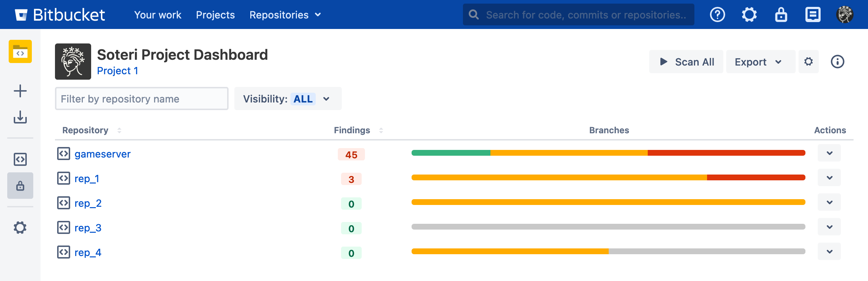868x281 pixels.
Task: Click the gameserver branches status bar
Action: point(608,153)
